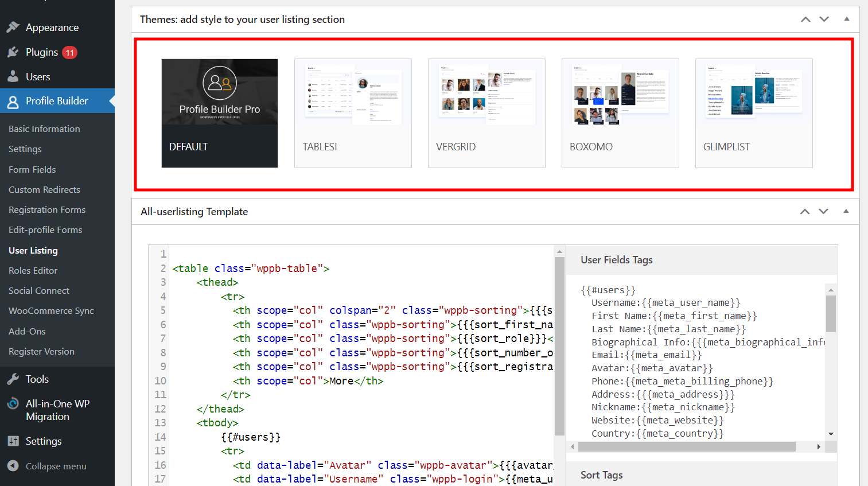This screenshot has width=868, height=486.
Task: Open All-in-One WP Migration menu
Action: tap(57, 410)
